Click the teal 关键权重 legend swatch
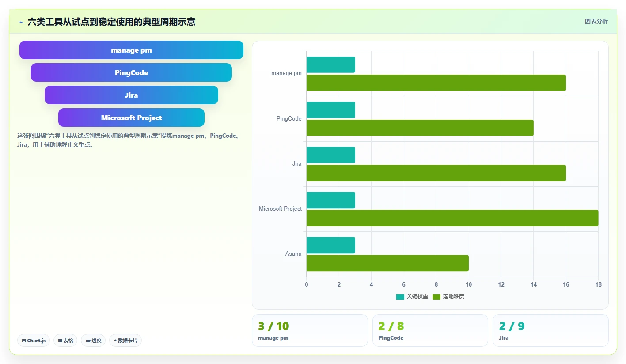Viewport: 626px width, 364px height. pyautogui.click(x=400, y=296)
